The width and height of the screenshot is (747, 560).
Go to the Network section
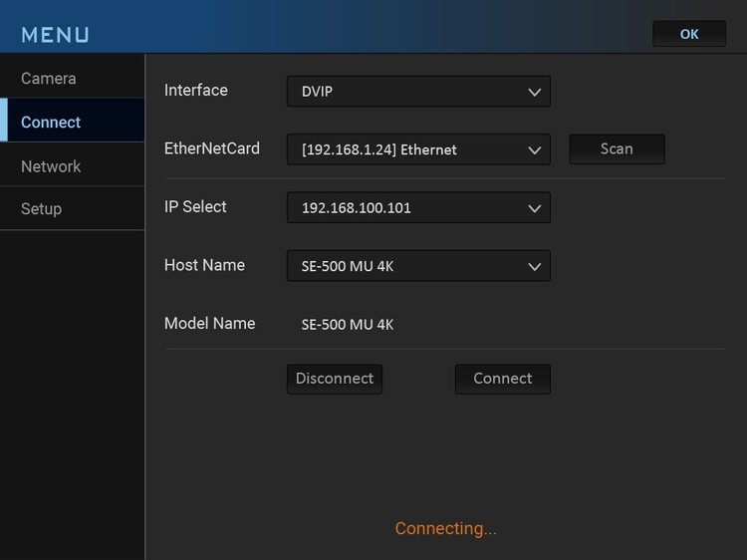pos(72,166)
